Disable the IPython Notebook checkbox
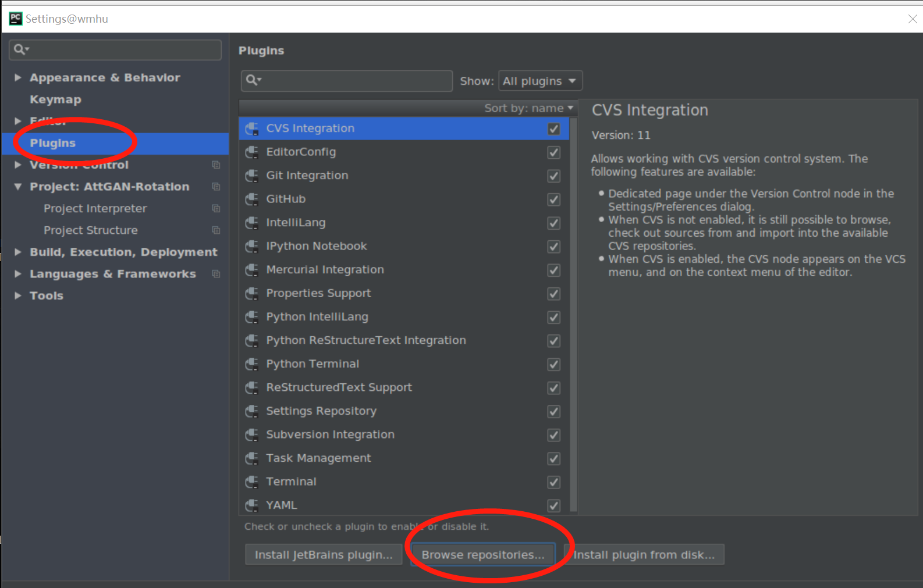The width and height of the screenshot is (923, 588). pos(554,247)
